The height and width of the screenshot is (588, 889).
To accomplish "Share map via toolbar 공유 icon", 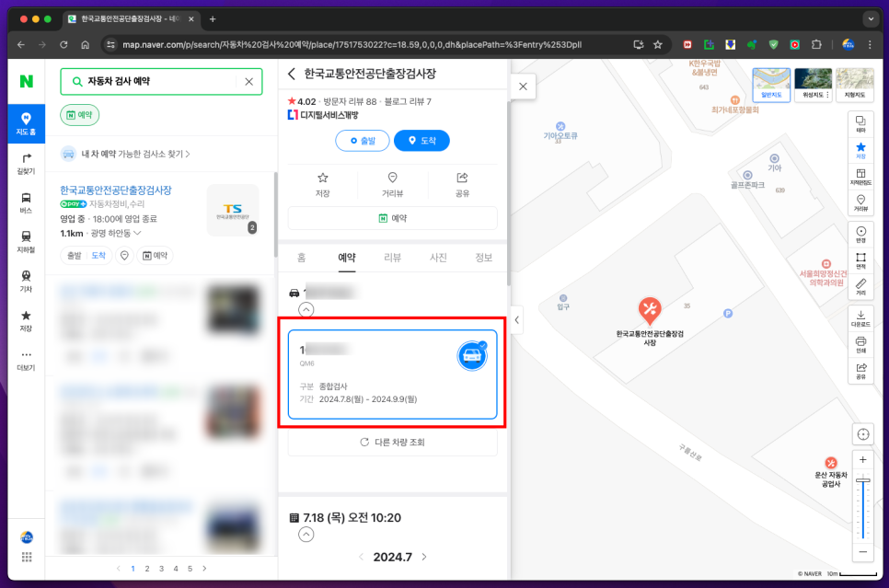I will point(860,371).
